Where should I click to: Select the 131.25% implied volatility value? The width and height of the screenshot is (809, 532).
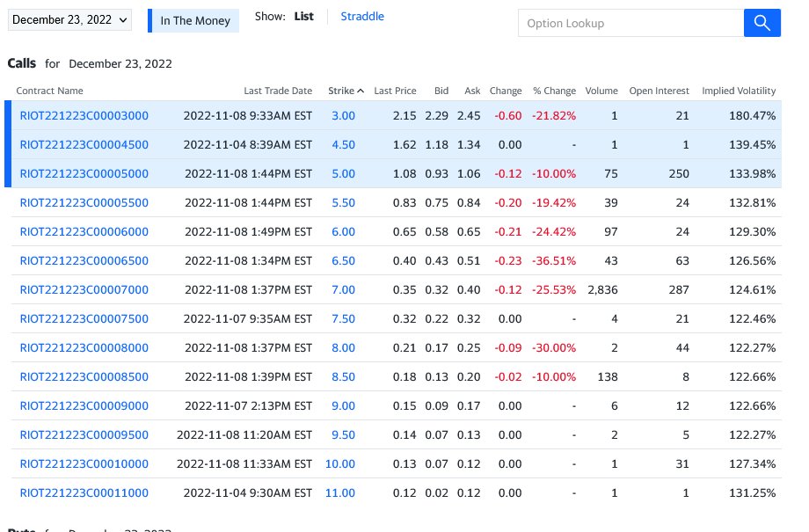[x=752, y=492]
